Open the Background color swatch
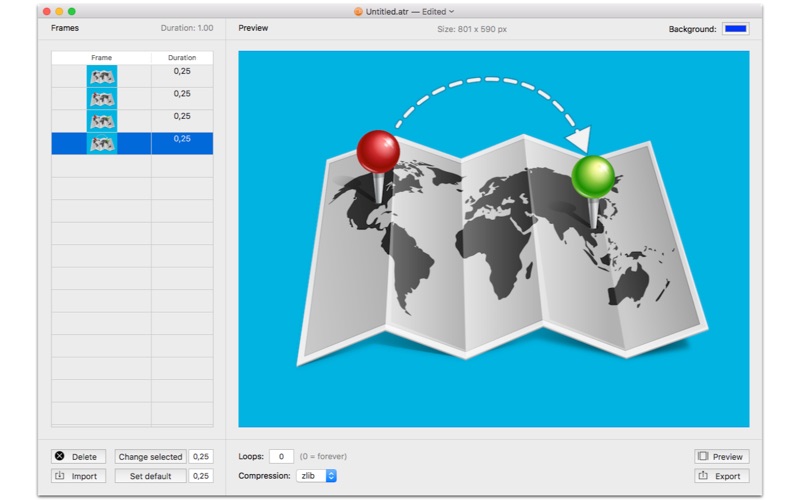This screenshot has height=500, width=800. coord(735,29)
